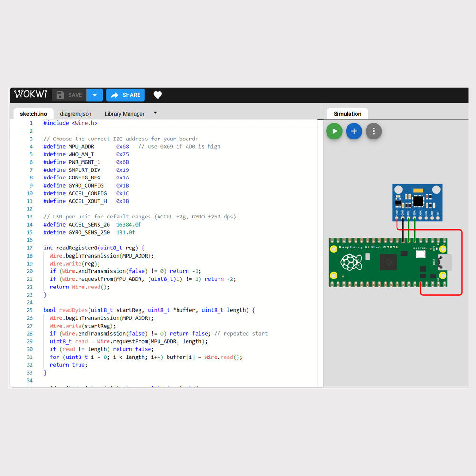Select the red power wire

click(x=461, y=267)
